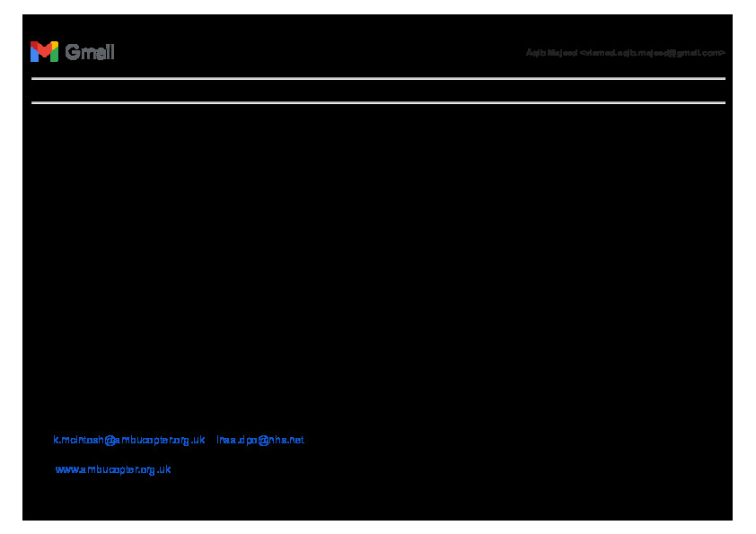Click the Gmail wordmark text
The width and height of the screenshot is (756, 534).
(90, 53)
